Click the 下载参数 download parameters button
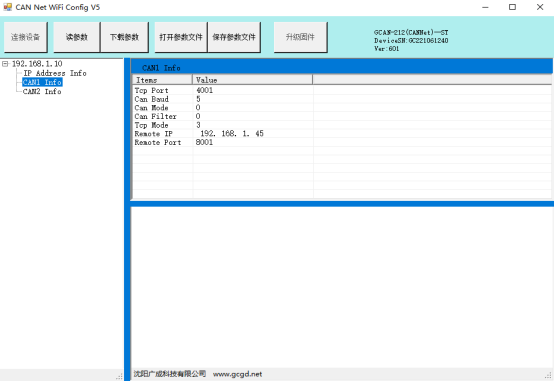This screenshot has width=554, height=382. [124, 37]
